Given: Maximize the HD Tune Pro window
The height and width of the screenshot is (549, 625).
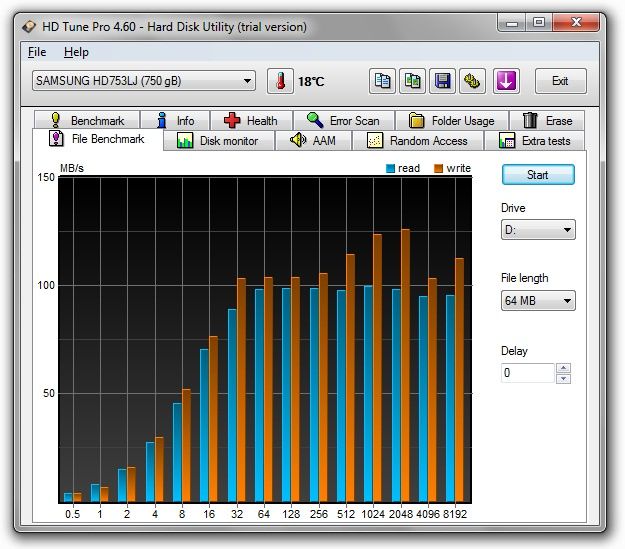Looking at the screenshot, I should [539, 22].
